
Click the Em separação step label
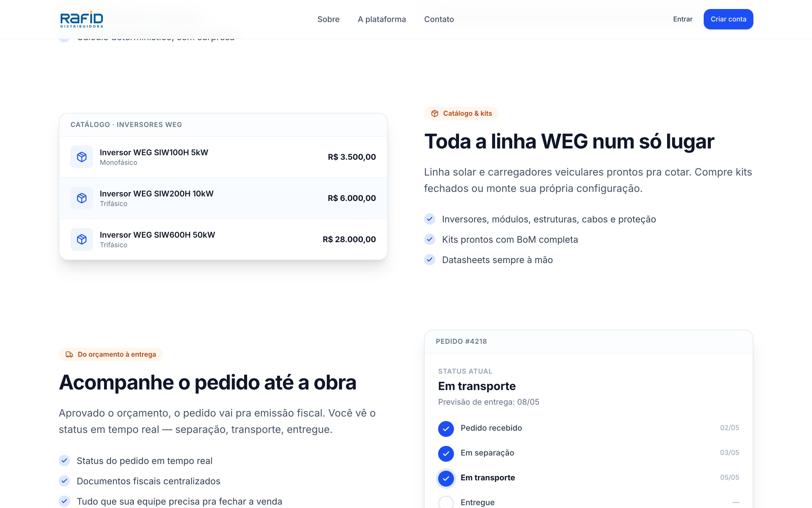point(487,453)
